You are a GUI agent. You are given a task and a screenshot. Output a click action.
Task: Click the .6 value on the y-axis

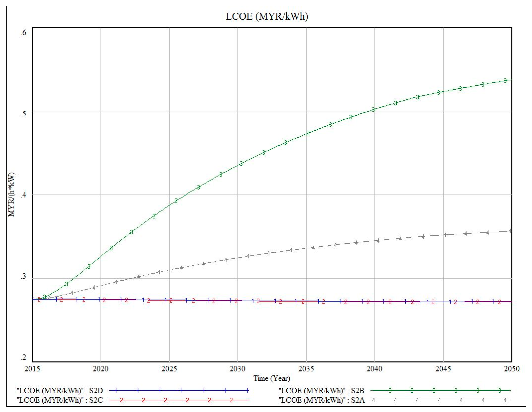point(23,32)
